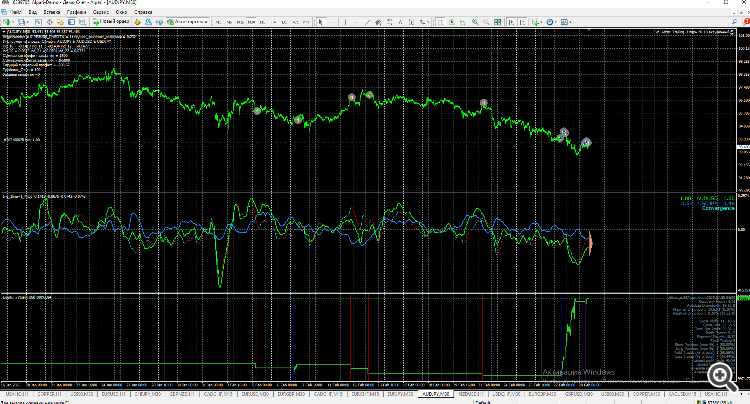The image size is (750, 404).
Task: Switch chart to W1 timeframe
Action: click(296, 22)
